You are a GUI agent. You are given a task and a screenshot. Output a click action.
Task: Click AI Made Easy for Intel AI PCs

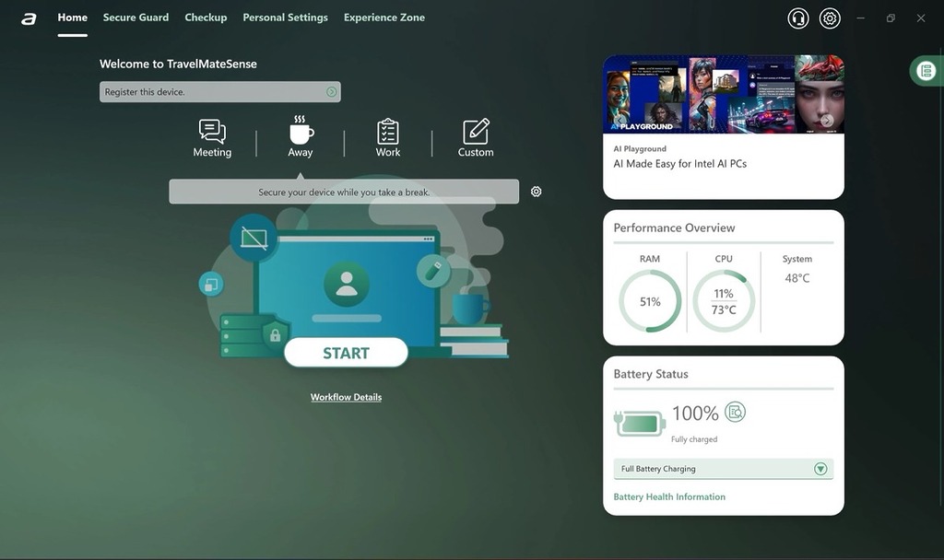pyautogui.click(x=679, y=164)
